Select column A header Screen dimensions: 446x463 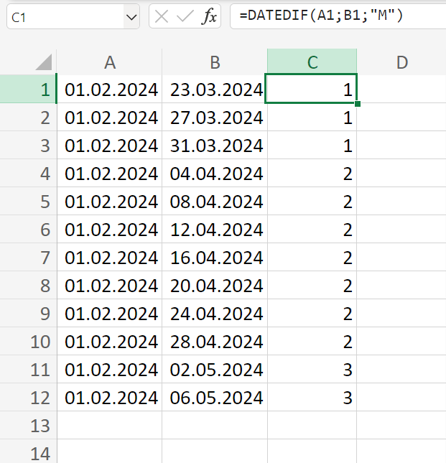[110, 62]
